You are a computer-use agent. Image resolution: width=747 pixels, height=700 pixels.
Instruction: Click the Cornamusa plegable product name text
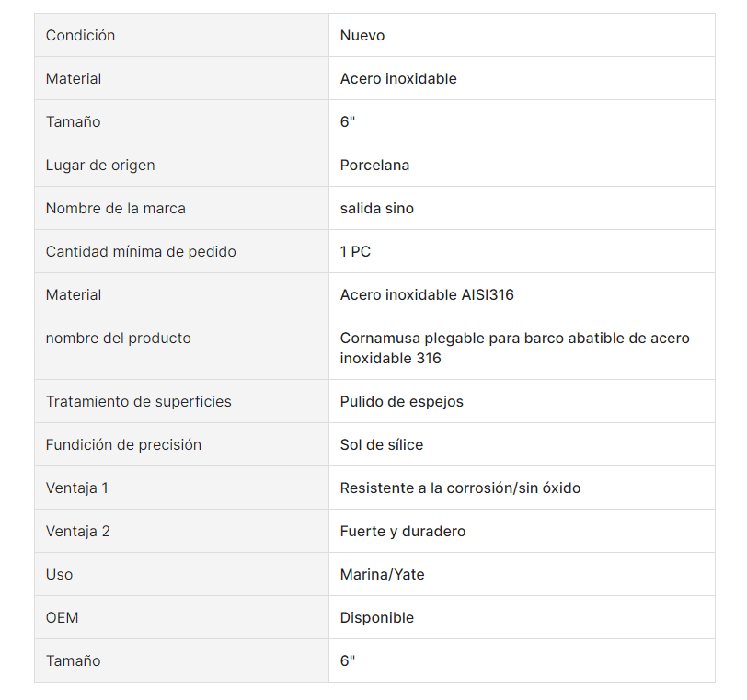515,348
